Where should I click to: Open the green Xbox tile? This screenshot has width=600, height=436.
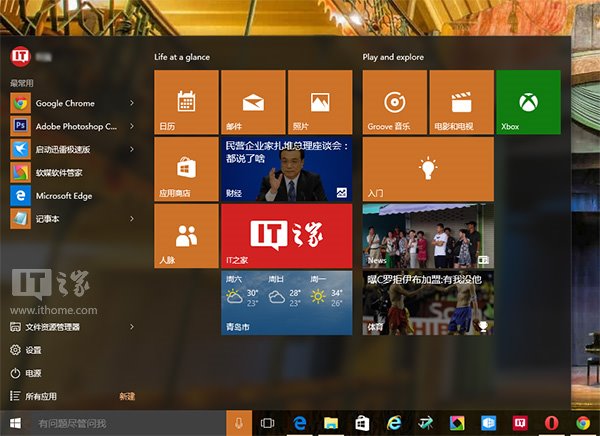(528, 102)
